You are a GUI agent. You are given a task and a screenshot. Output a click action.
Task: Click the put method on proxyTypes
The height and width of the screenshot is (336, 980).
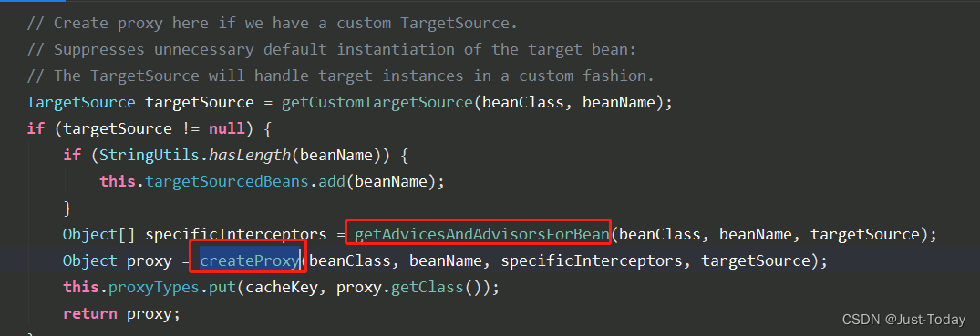[222, 288]
